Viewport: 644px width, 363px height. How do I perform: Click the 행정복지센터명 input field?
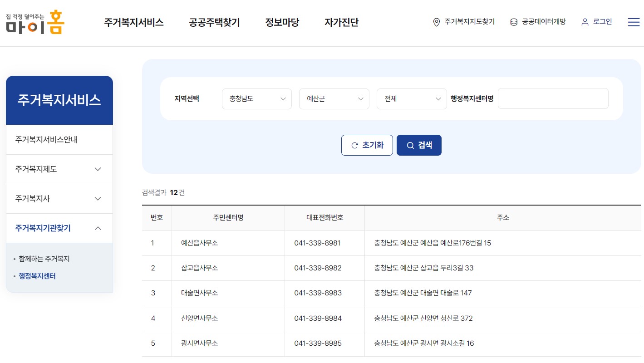coord(553,98)
